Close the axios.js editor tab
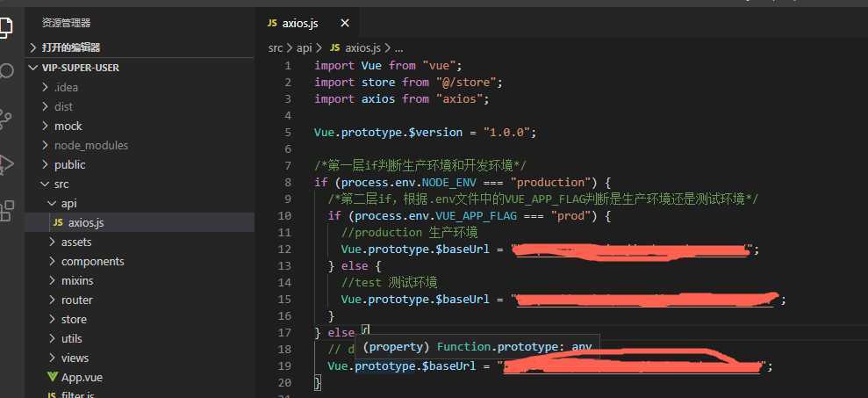Image resolution: width=868 pixels, height=398 pixels. (x=344, y=23)
